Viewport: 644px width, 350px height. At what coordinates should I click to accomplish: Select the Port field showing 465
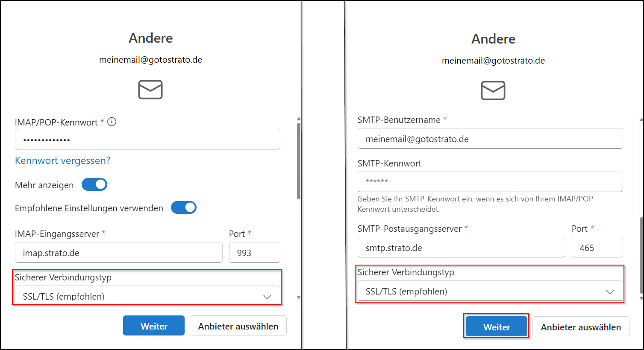tap(597, 247)
